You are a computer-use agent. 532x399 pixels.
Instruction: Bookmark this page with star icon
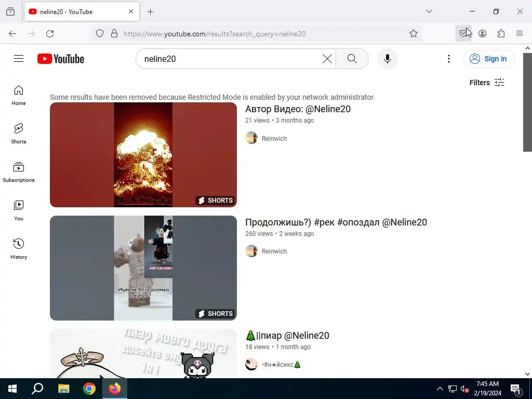click(413, 34)
